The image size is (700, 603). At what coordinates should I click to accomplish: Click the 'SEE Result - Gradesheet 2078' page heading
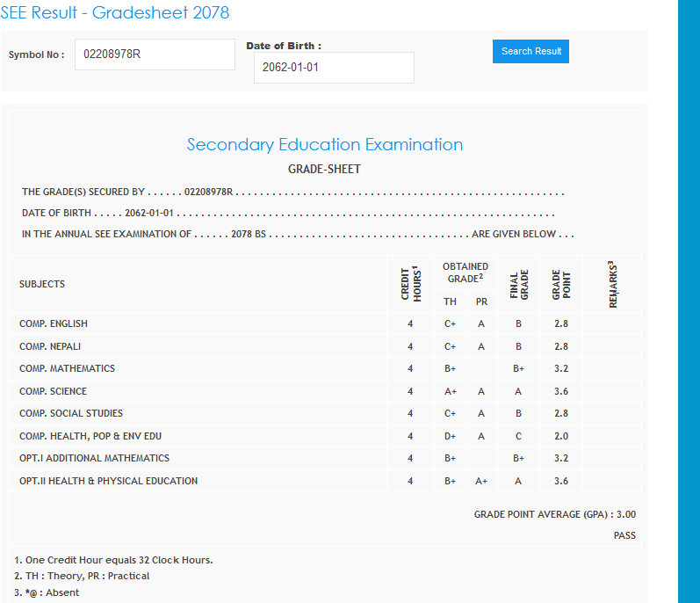point(115,12)
